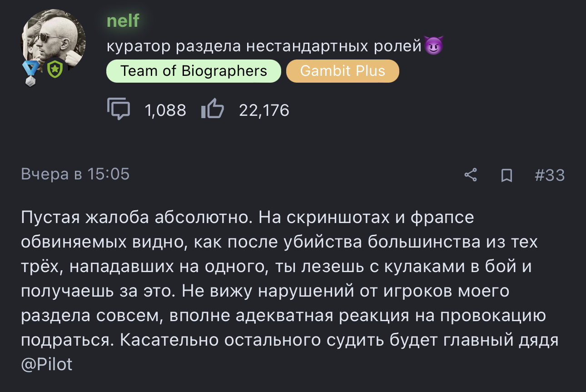Click the 22,176 reaction count
The image size is (586, 392).
coord(264,110)
